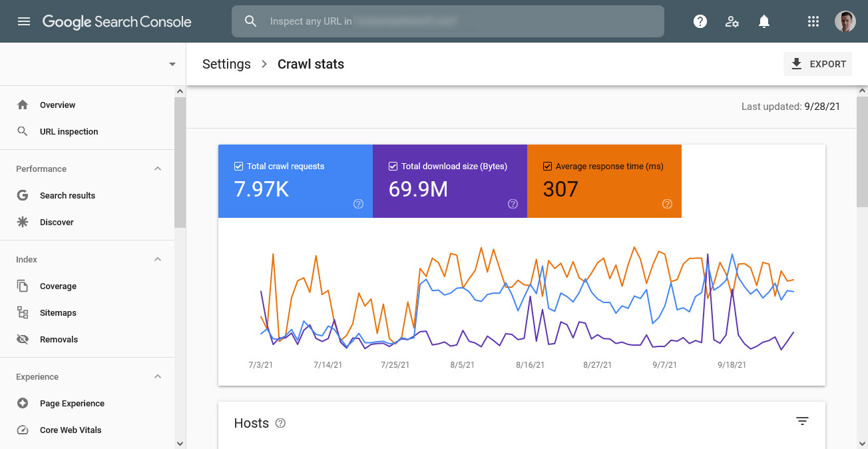Open the notifications bell
This screenshot has width=868, height=449.
tap(764, 21)
